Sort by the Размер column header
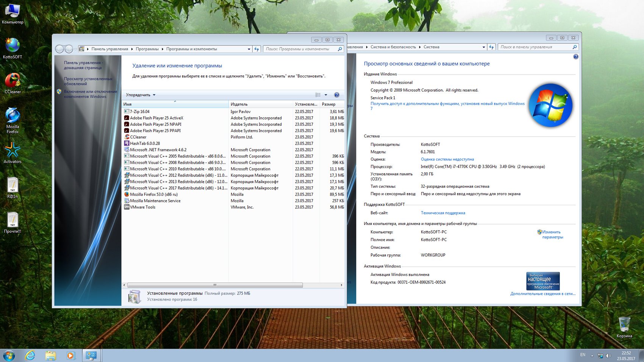This screenshot has width=644, height=362. (332, 104)
